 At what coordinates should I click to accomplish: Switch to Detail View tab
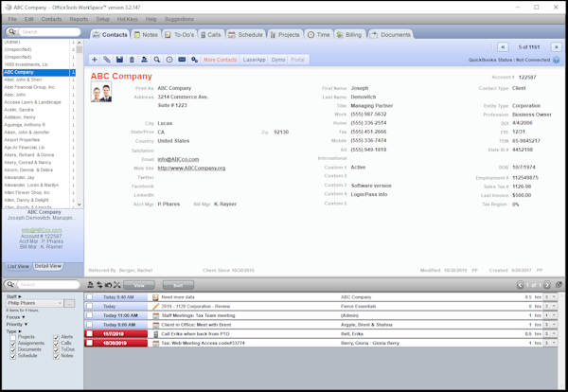48,266
